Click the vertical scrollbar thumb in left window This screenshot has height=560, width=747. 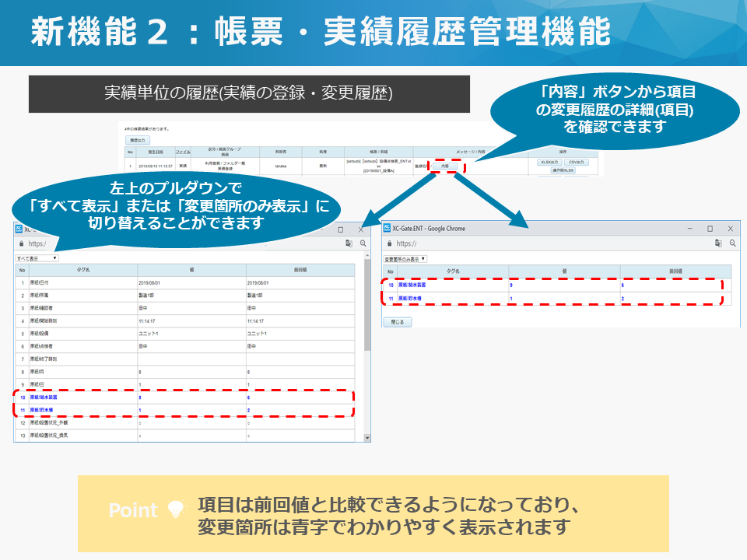click(367, 305)
